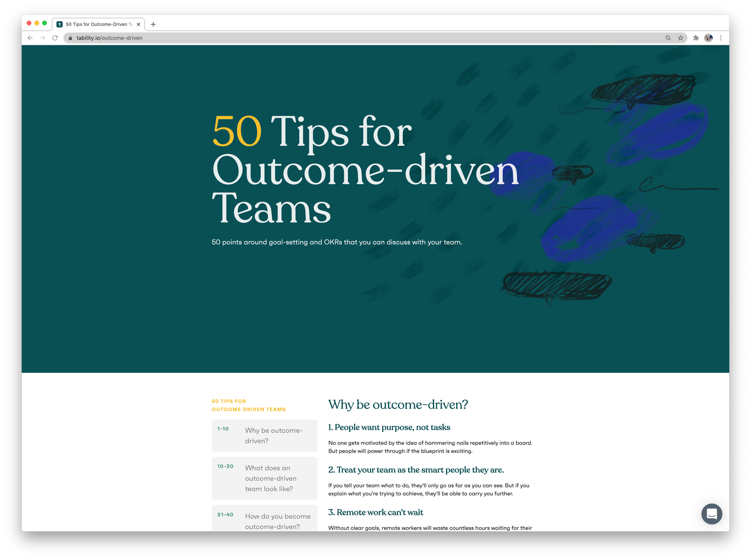Go to section 1-10 Why be outcome-driven
Screen dimensions: 751x560
(x=264, y=435)
